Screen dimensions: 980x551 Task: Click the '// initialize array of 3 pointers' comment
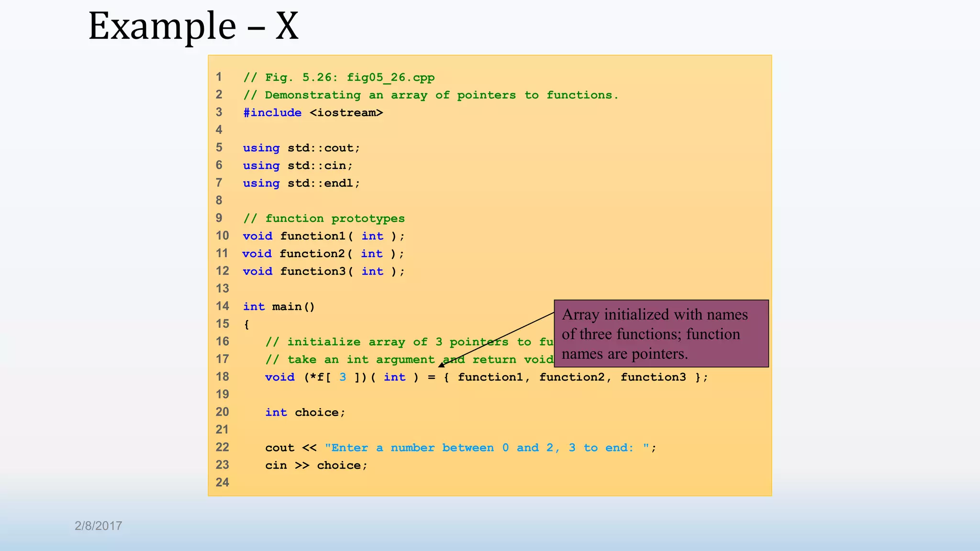click(410, 342)
